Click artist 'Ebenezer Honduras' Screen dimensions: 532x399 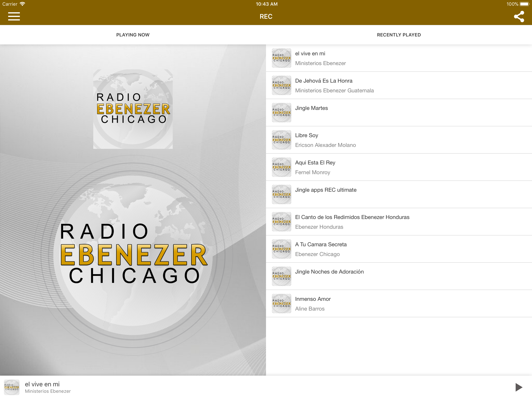tap(319, 227)
